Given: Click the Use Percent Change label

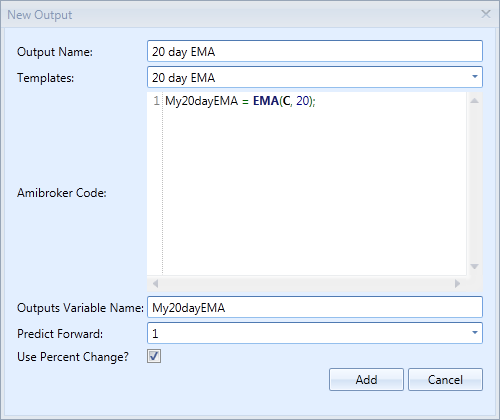Looking at the screenshot, I should pos(73,357).
